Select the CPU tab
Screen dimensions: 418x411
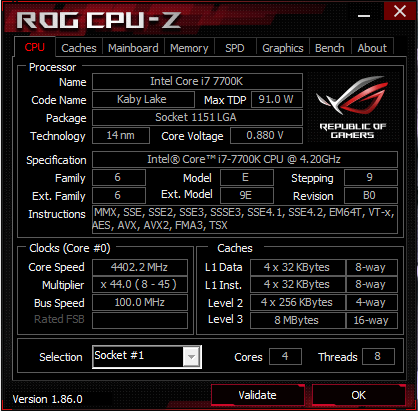pyautogui.click(x=35, y=47)
